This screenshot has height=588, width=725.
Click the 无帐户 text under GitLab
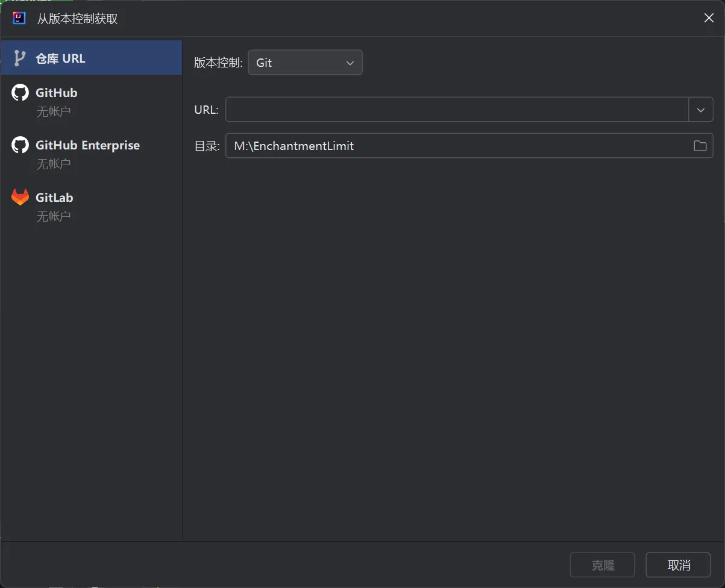click(x=54, y=216)
